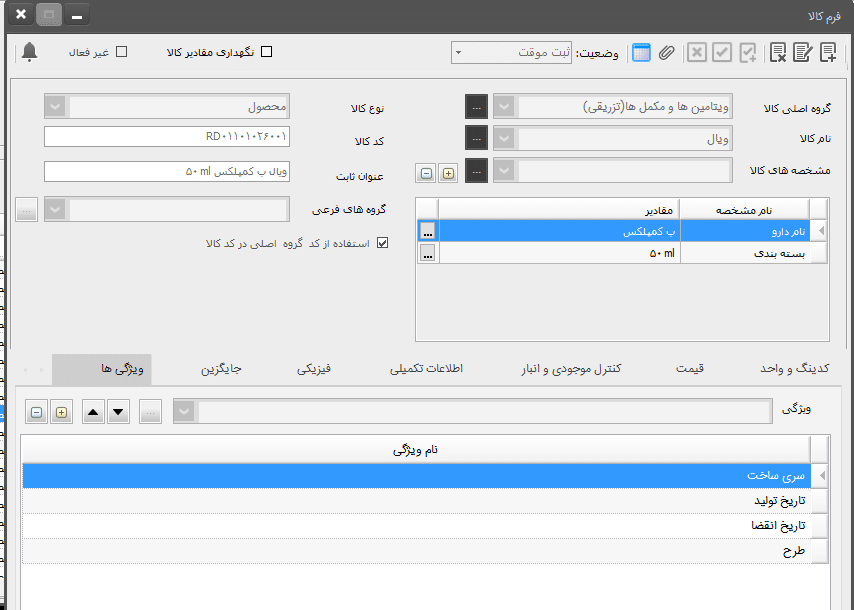Image resolution: width=854 pixels, height=610 pixels.
Task: Expand the گروه های فرعی dropdown
Action: coord(55,210)
